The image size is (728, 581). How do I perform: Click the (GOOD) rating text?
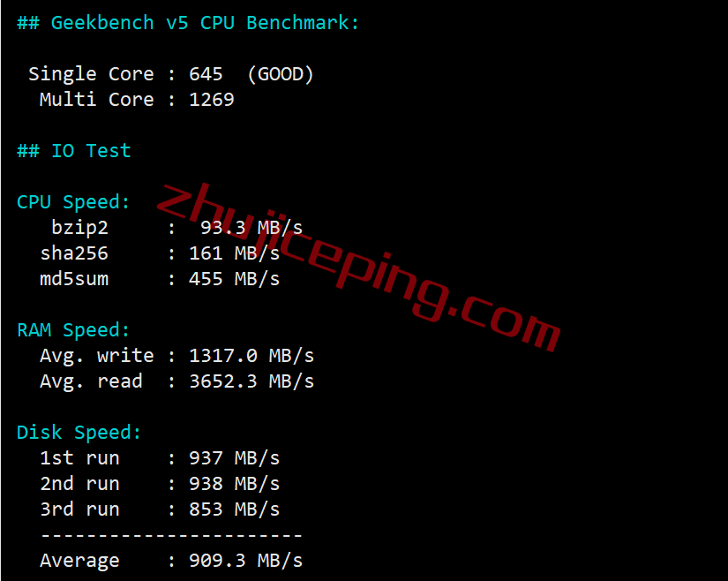[281, 74]
